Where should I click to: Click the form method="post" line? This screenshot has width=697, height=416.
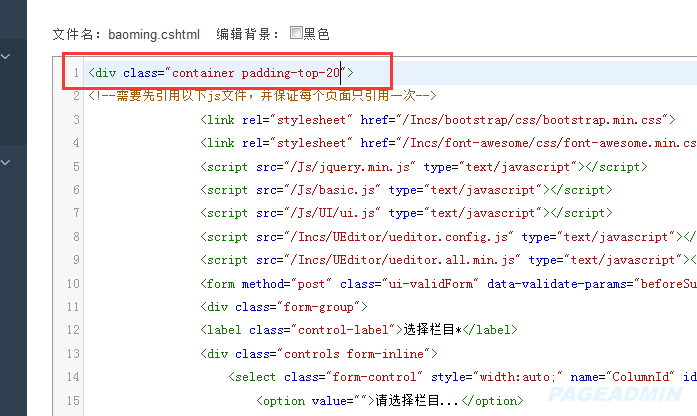coord(449,284)
